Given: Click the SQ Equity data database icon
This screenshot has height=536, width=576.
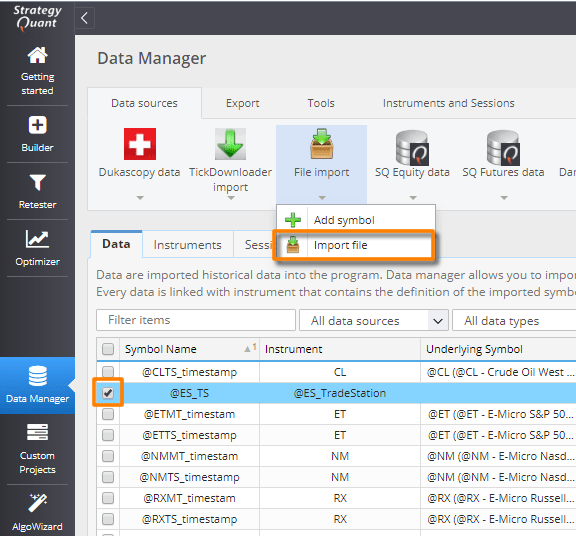Looking at the screenshot, I should 412,148.
